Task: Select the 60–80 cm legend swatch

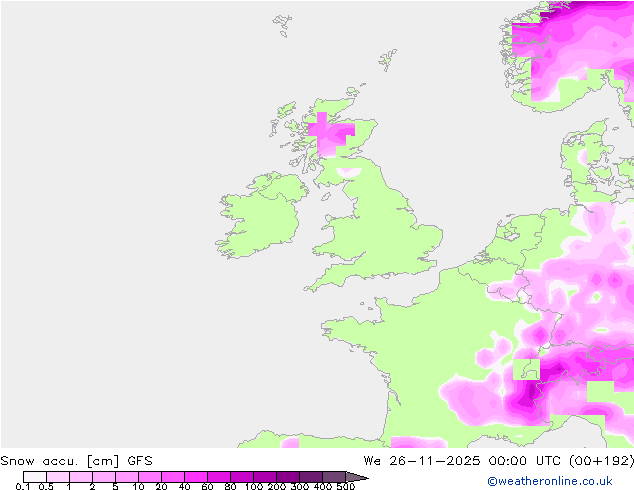Action: [219, 477]
